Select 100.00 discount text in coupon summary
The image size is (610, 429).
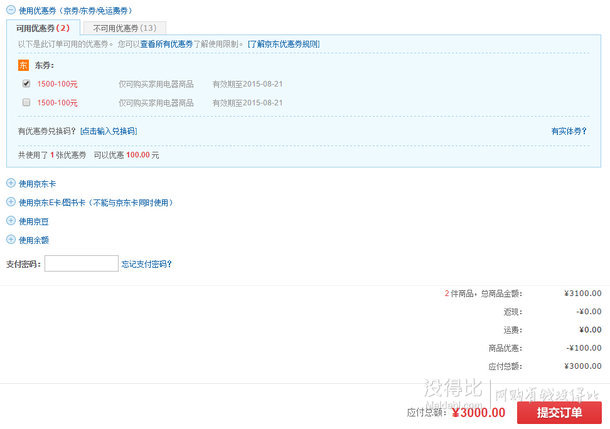click(138, 155)
